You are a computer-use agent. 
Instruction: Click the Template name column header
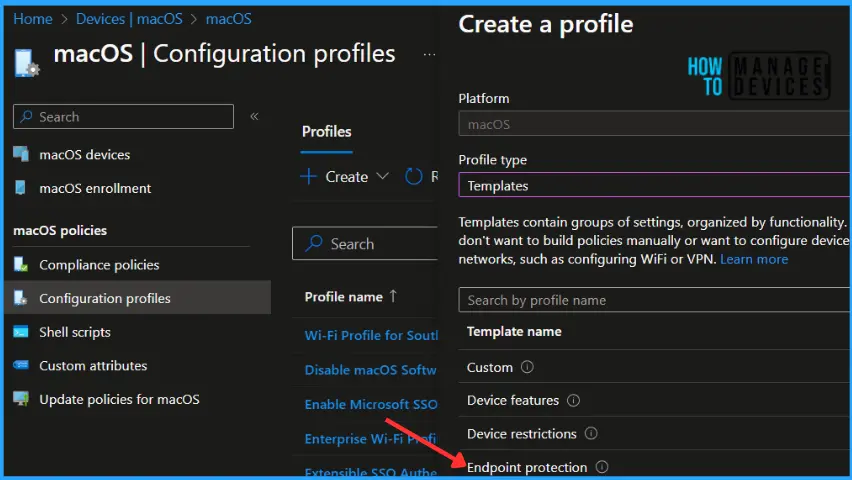[x=513, y=332]
